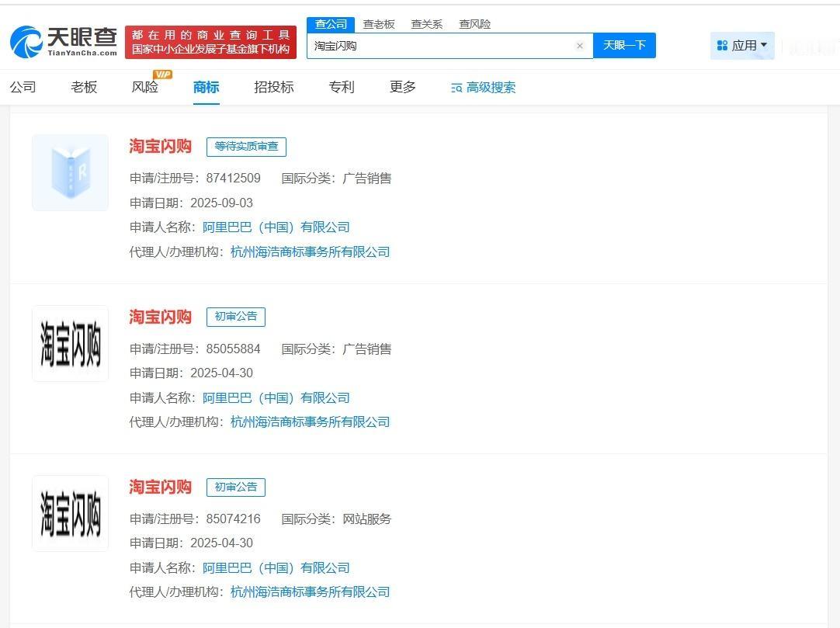Open the 招投标 section
This screenshot has width=840, height=628.
coord(274,88)
